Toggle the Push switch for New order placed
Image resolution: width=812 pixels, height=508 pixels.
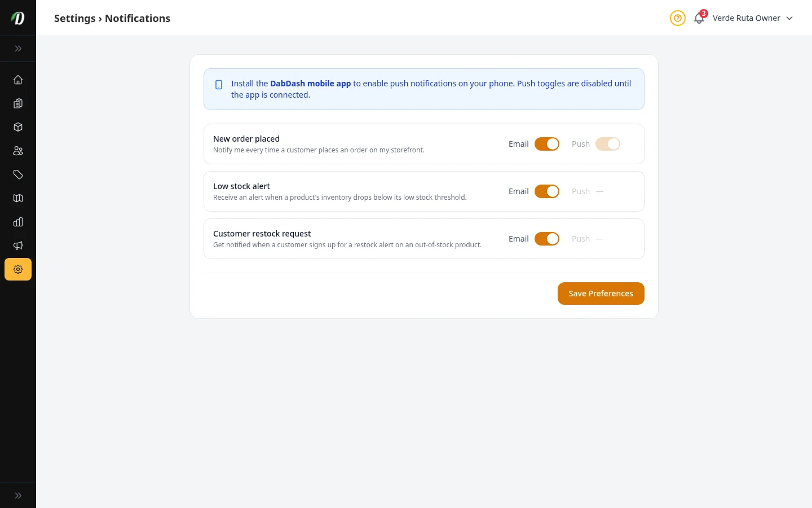click(x=608, y=144)
